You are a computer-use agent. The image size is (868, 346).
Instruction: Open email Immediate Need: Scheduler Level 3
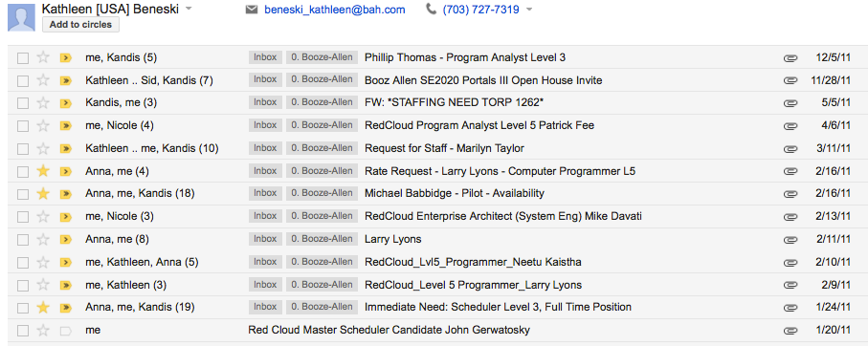[499, 308]
